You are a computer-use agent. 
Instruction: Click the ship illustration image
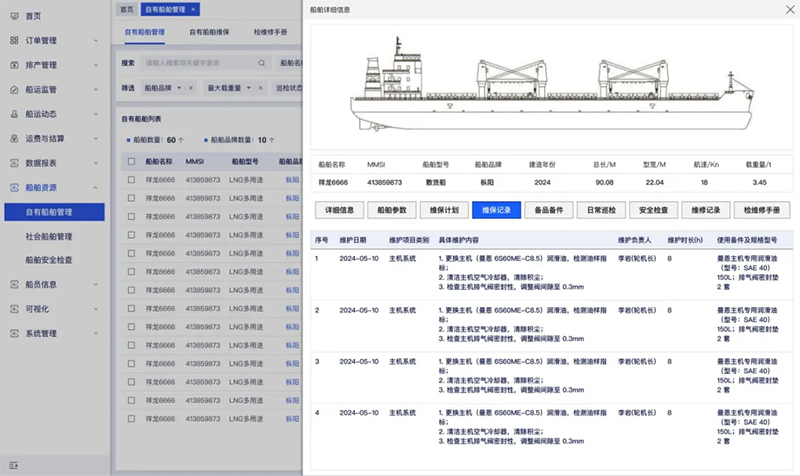pos(553,86)
